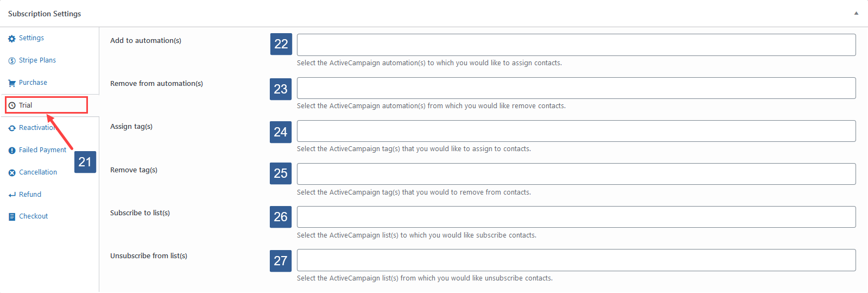The image size is (868, 293).
Task: Click the "Remove from automation(s)" label
Action: point(156,84)
